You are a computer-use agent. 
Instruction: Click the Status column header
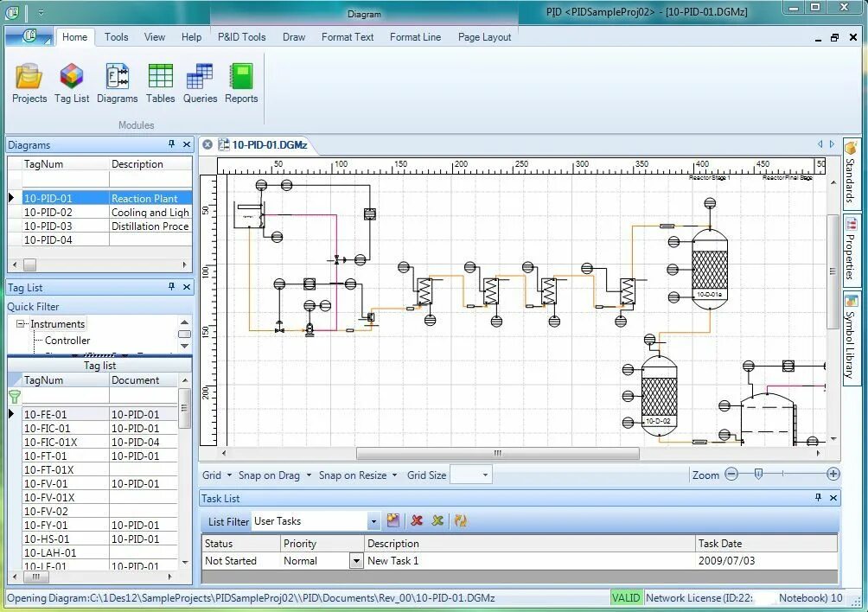241,544
